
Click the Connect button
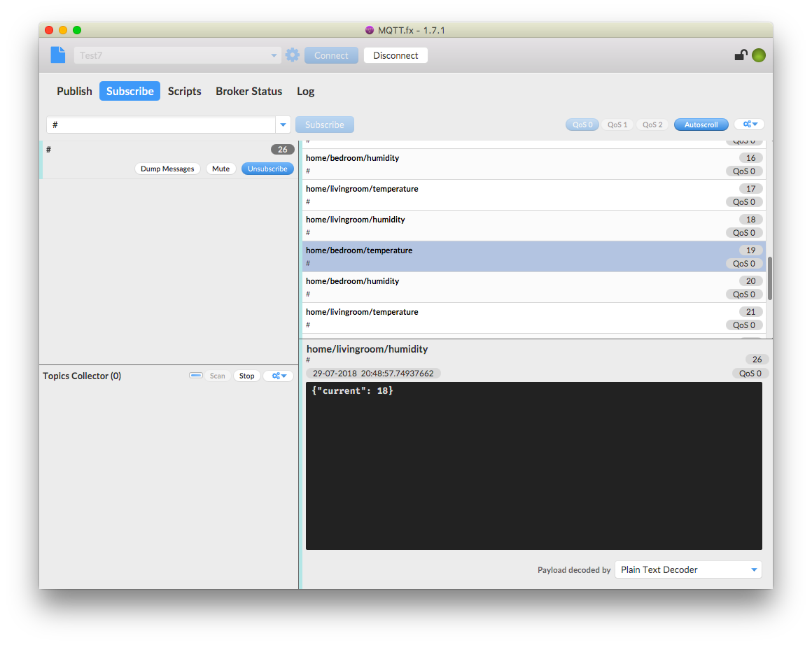[331, 55]
